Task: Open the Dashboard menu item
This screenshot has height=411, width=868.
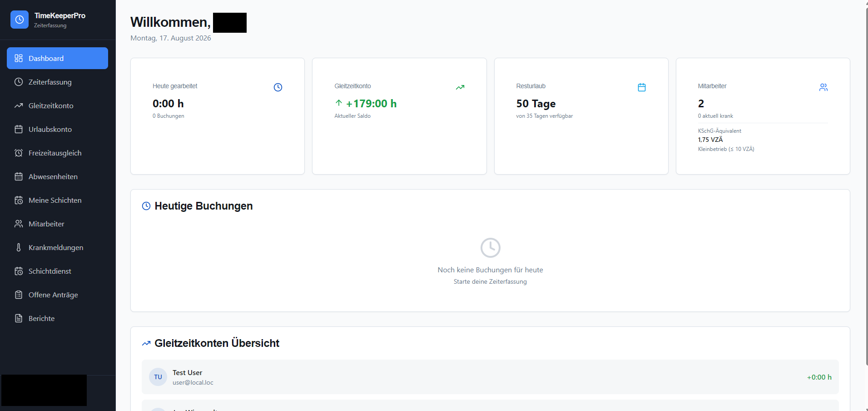Action: (57, 58)
